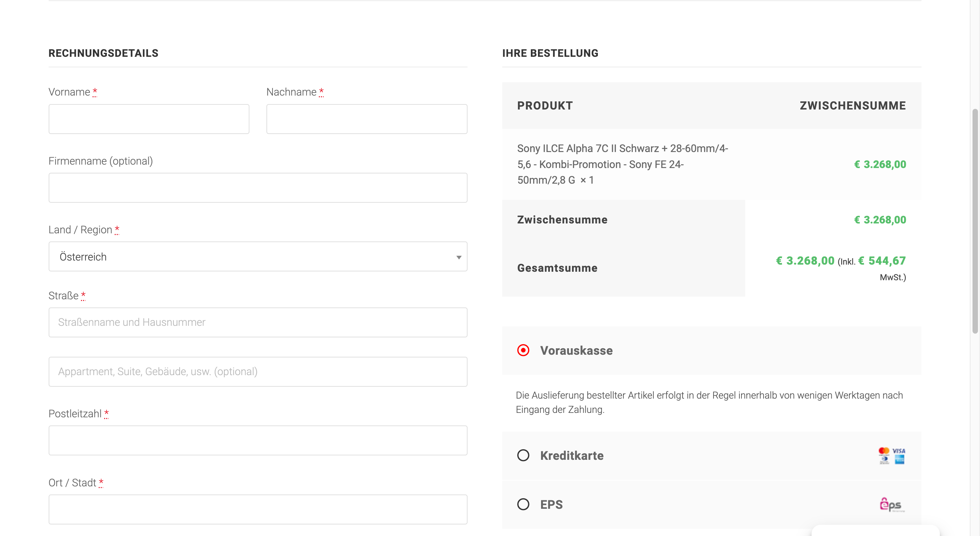
Task: Select the Kreditkarte payment radio button
Action: point(523,455)
